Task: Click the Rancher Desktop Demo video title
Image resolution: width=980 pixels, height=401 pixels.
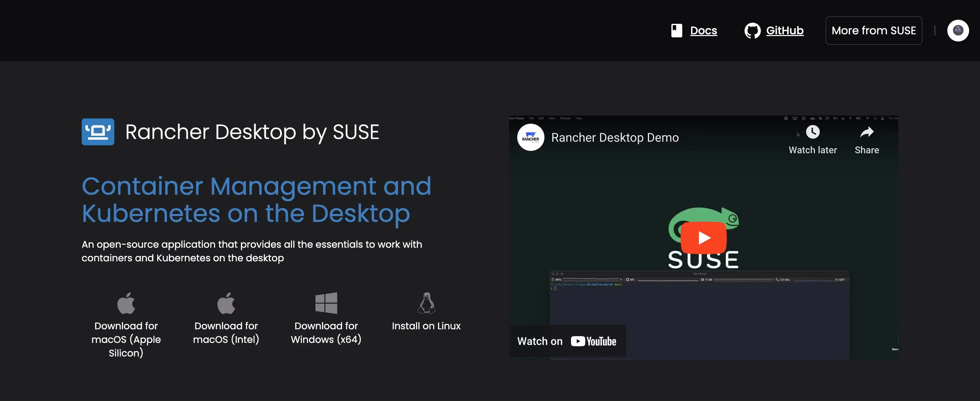Action: 615,138
